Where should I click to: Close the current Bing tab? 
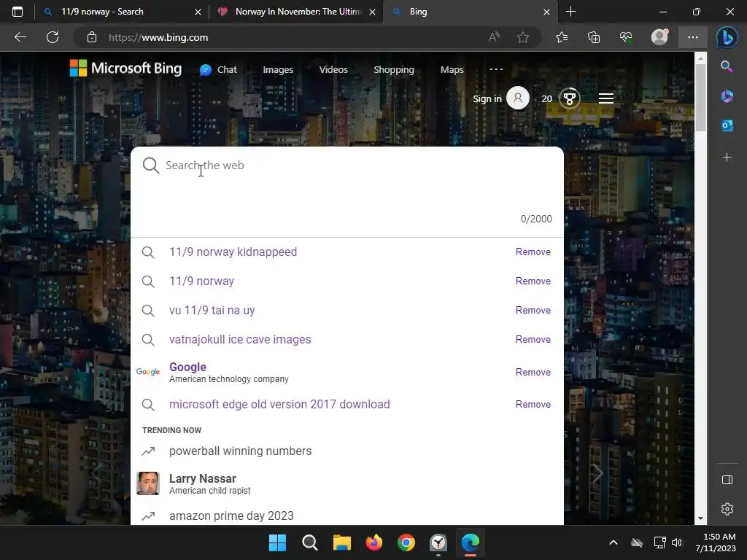547,12
